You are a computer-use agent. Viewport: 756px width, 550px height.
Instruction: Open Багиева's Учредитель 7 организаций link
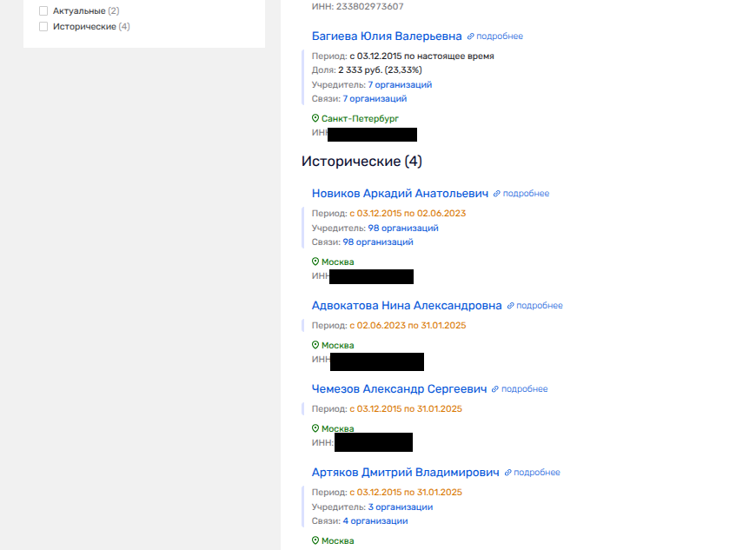[400, 85]
